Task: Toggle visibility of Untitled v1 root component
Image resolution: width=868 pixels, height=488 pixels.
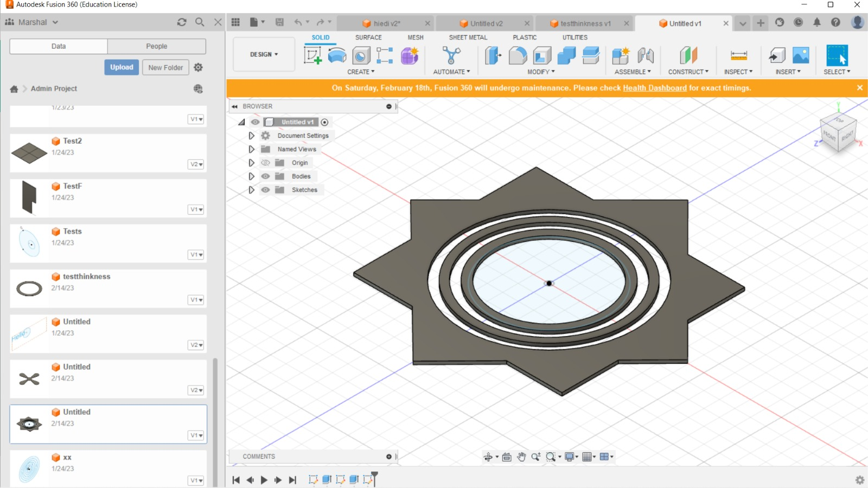Action: pos(255,122)
